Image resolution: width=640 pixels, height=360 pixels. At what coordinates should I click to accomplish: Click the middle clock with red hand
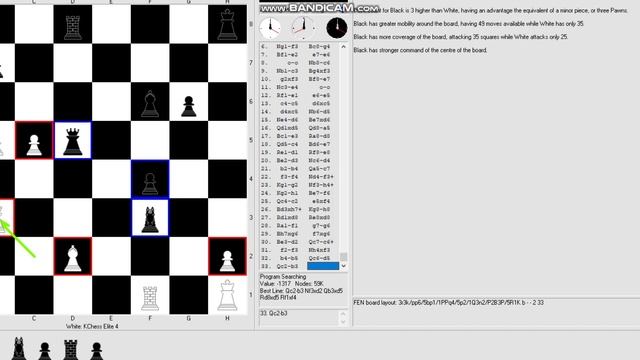303,29
